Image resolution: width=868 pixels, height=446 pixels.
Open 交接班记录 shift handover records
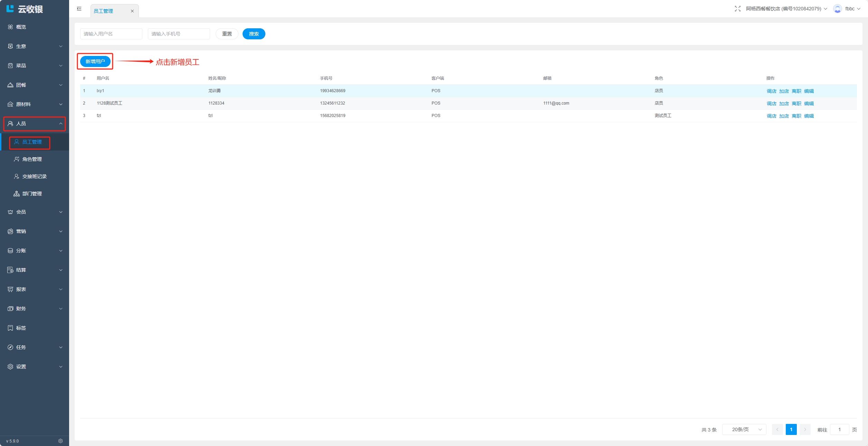(34, 176)
